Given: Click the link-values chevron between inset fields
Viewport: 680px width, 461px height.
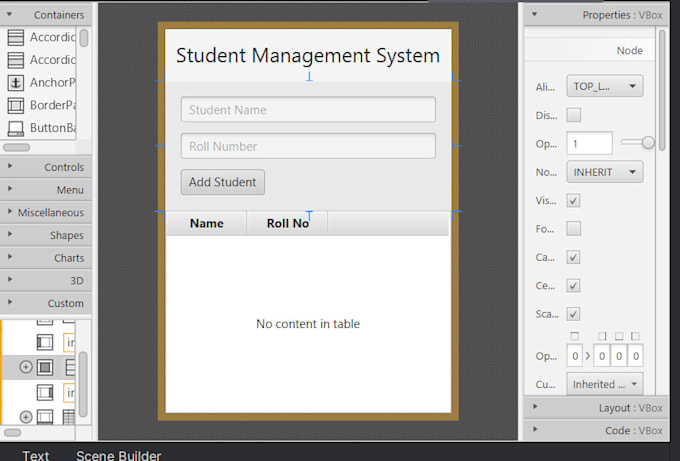Looking at the screenshot, I should pos(588,356).
